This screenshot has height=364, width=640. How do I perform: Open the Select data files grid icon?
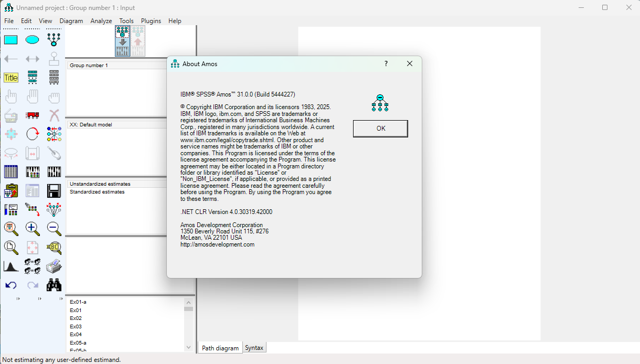[x=11, y=172]
